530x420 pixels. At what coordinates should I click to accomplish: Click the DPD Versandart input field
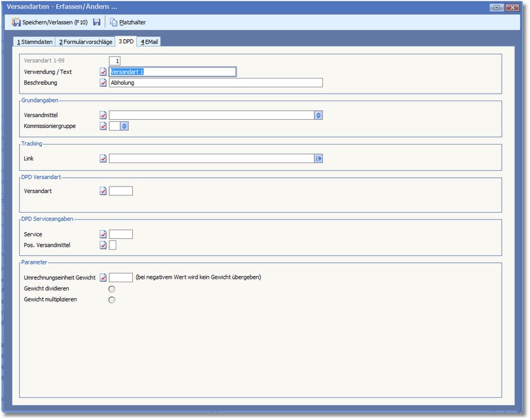121,191
